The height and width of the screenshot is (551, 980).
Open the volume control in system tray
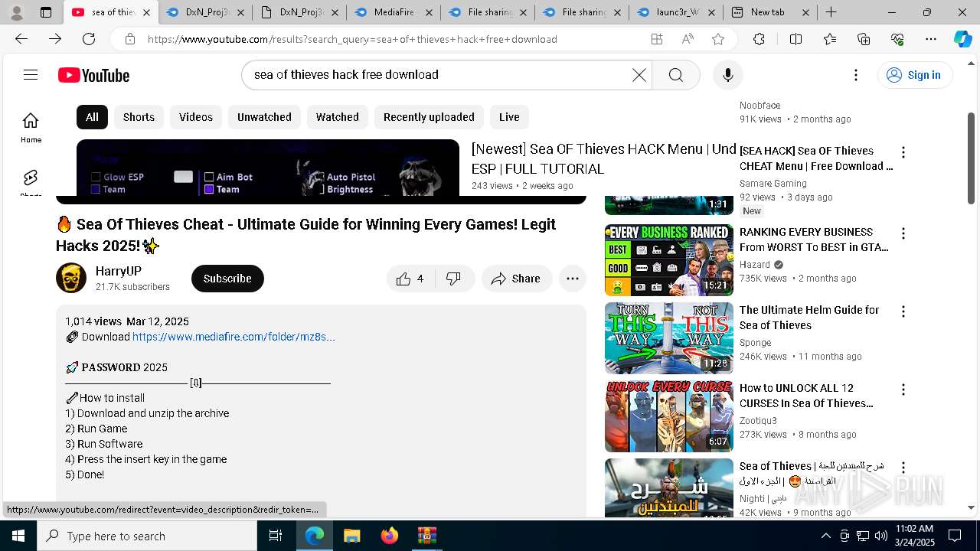pos(881,536)
